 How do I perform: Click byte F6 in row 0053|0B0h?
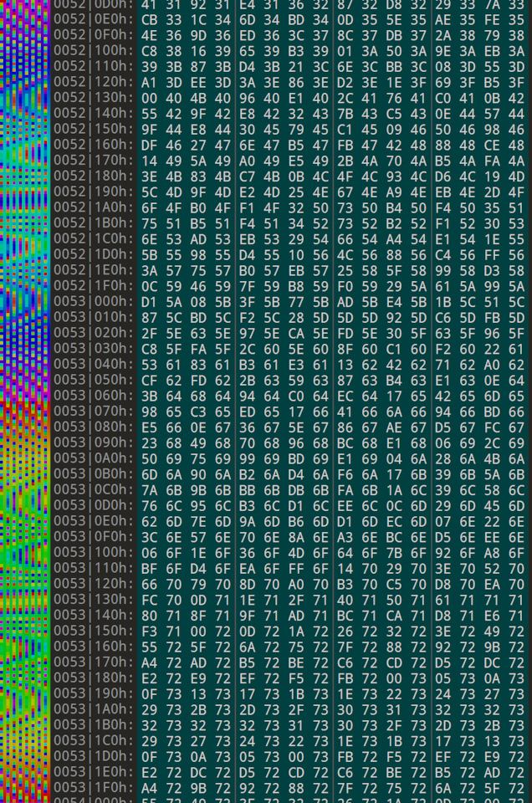pyautogui.click(x=345, y=475)
